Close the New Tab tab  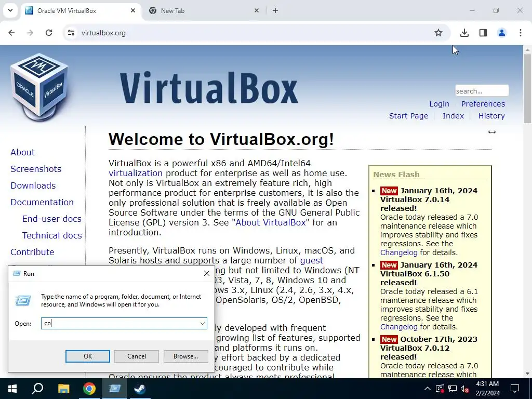point(257,10)
